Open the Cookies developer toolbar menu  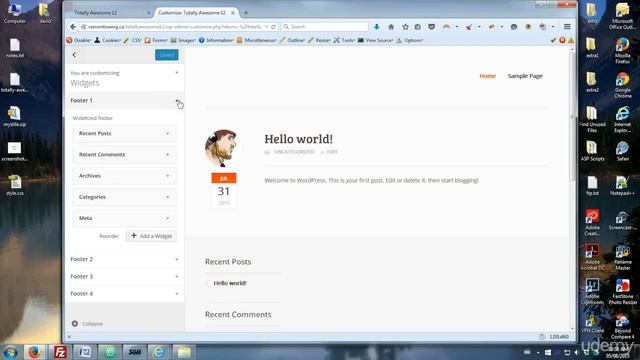click(x=108, y=40)
